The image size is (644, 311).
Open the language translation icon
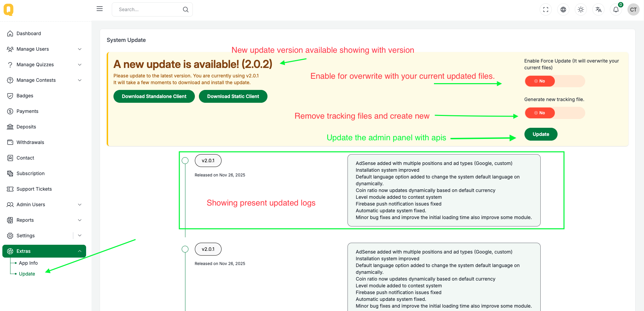(598, 9)
